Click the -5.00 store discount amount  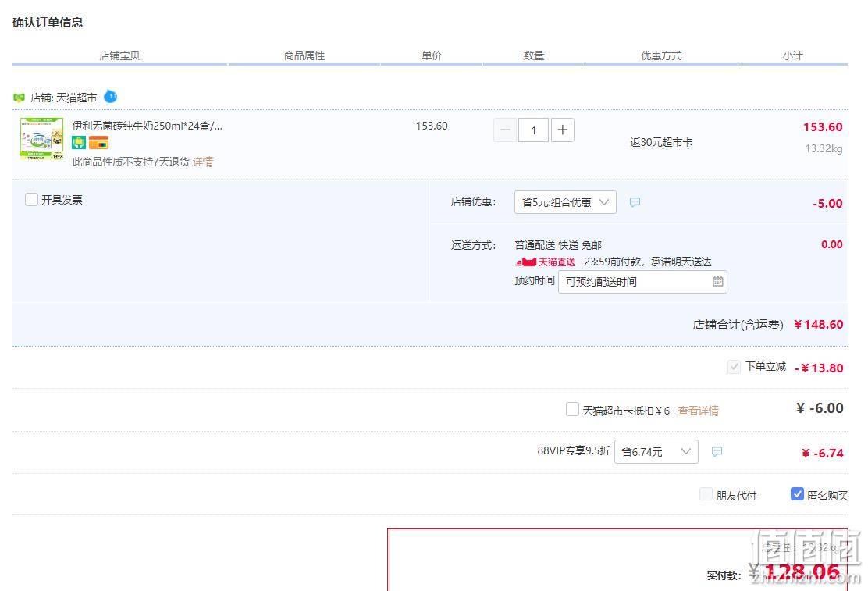click(x=827, y=203)
